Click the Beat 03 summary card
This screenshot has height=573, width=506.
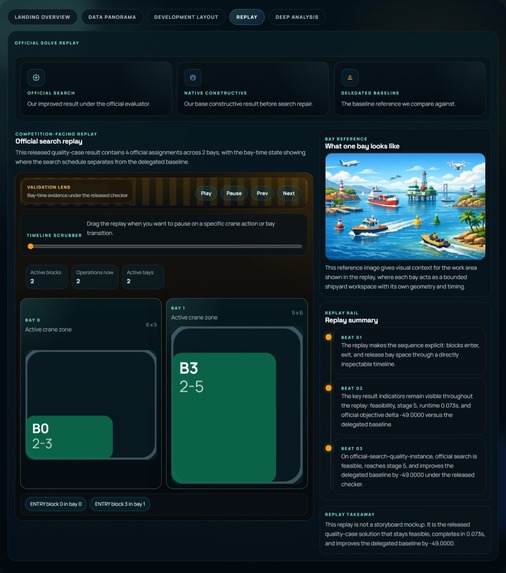coord(410,467)
